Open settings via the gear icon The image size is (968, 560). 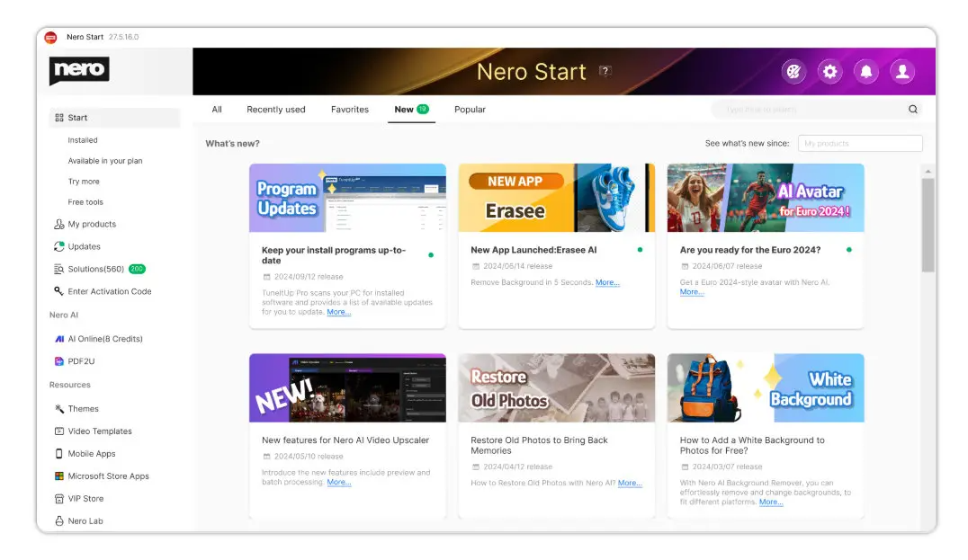pos(829,72)
